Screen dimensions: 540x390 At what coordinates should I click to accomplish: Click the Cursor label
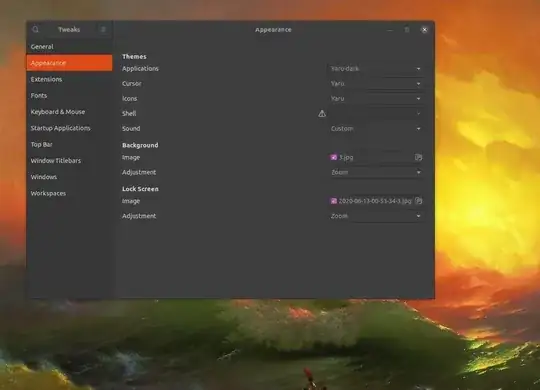click(x=132, y=84)
